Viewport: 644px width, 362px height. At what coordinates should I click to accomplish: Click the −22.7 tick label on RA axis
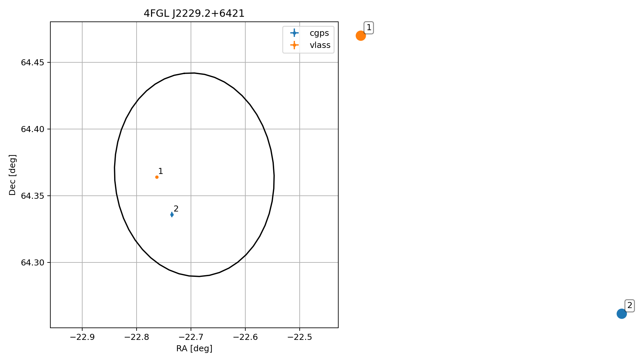191,337
